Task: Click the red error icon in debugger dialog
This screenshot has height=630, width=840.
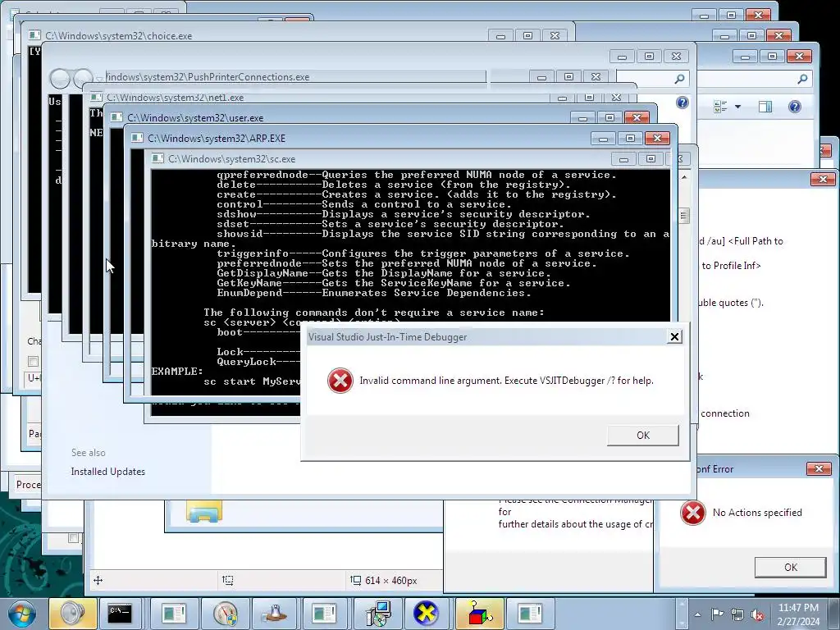Action: (340, 381)
